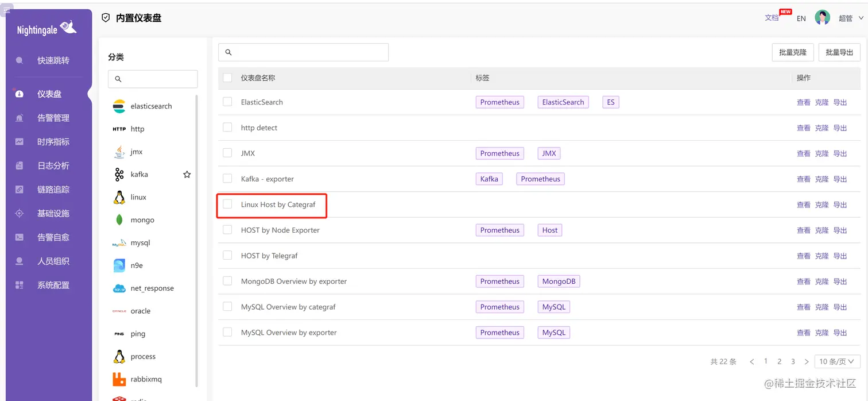Viewport: 868px width, 401px height.
Task: Click the dashboard name search field
Action: 304,52
